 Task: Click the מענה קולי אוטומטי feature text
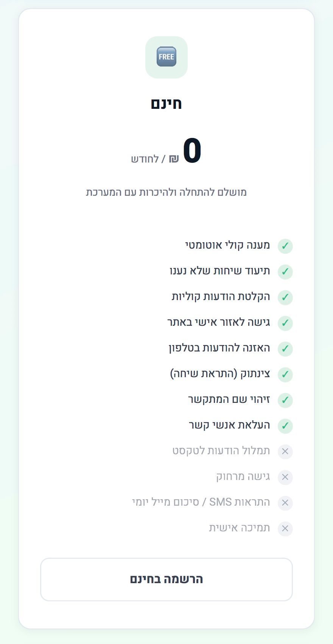click(x=227, y=245)
